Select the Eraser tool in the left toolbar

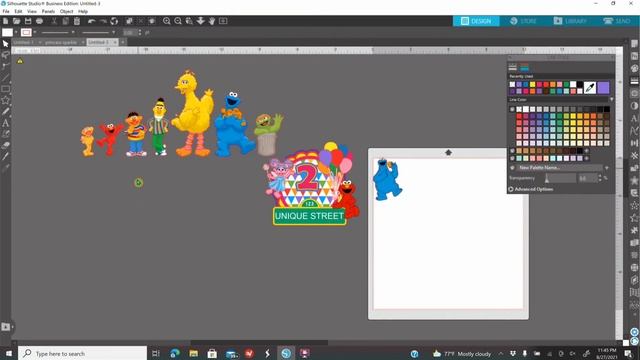pyautogui.click(x=5, y=145)
